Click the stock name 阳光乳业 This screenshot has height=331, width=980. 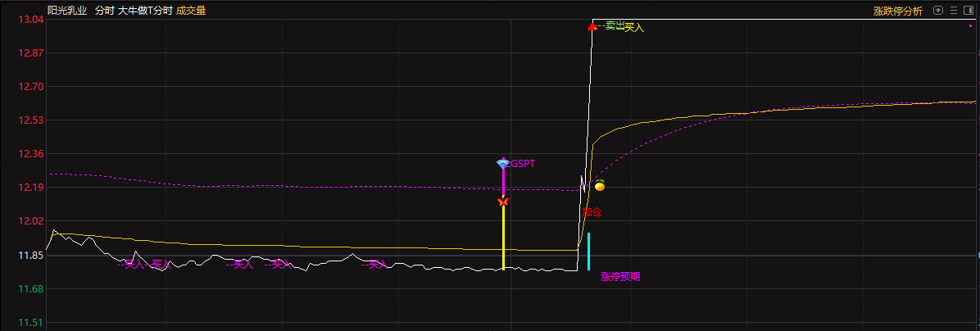[67, 11]
